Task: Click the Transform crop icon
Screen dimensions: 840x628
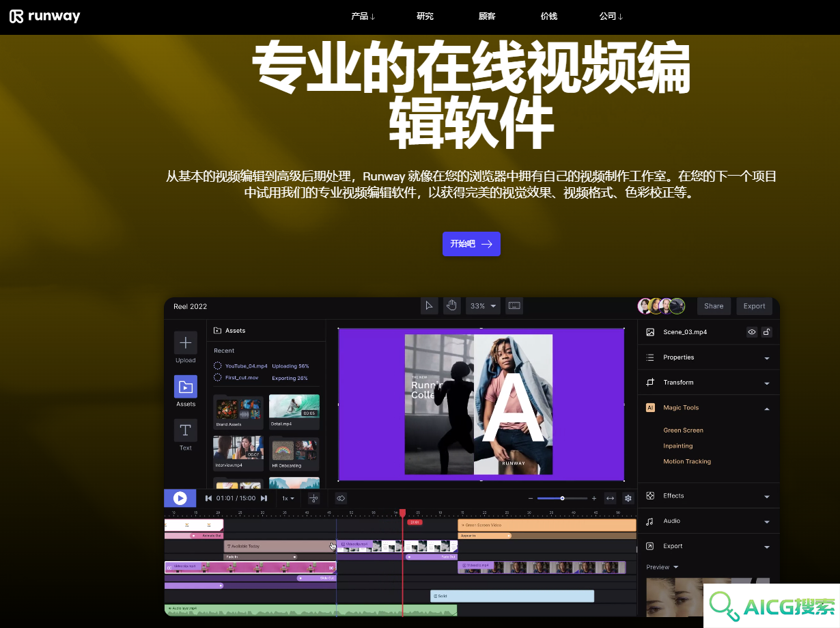Action: coord(650,383)
